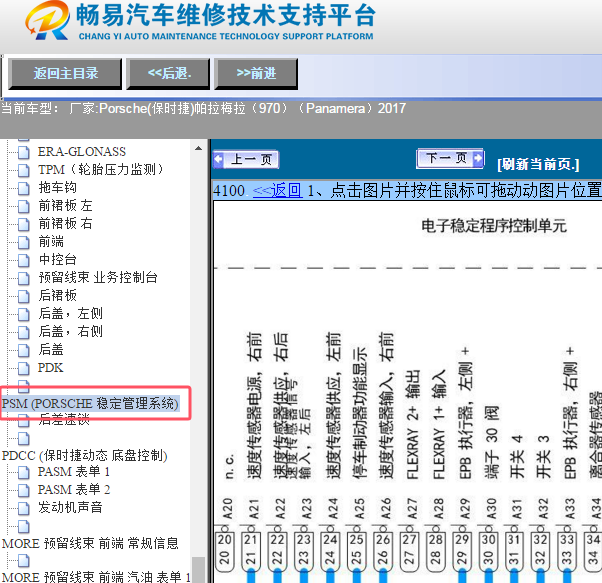Screen dimensions: 602x583
Task: Click page icon beside 拖车钩
Action: (23, 188)
